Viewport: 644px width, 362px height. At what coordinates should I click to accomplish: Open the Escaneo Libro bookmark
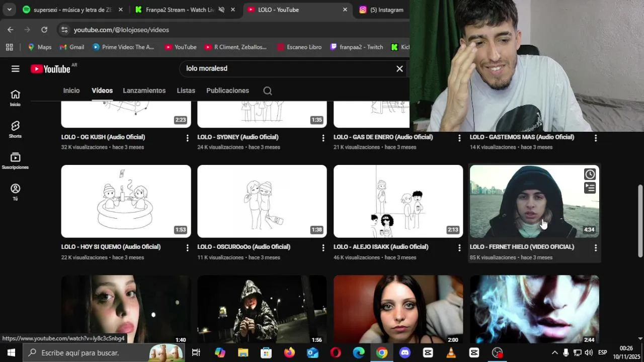point(299,47)
